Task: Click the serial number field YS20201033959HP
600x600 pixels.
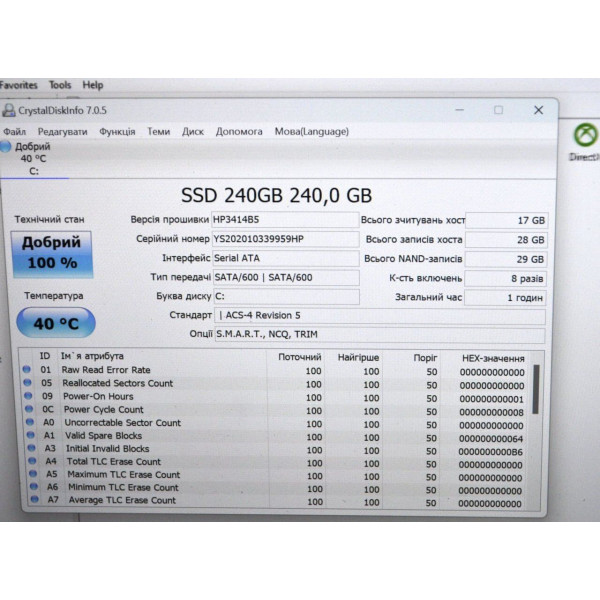Action: [285, 239]
